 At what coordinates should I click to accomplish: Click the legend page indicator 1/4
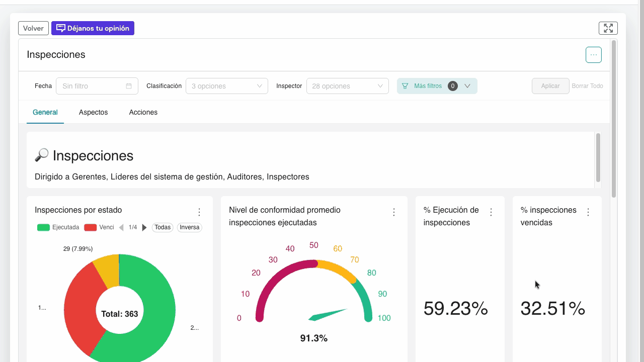[133, 227]
